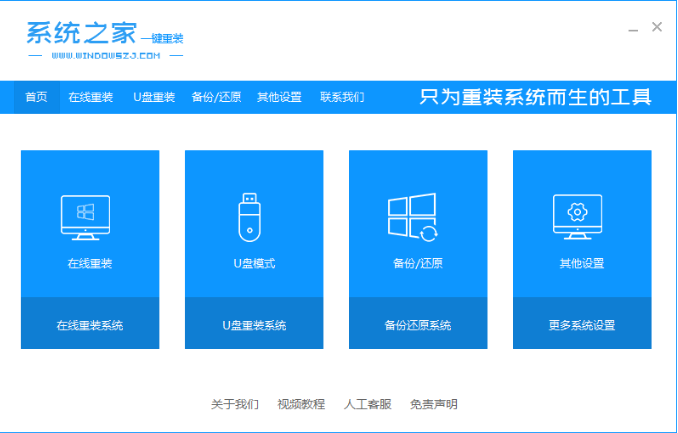This screenshot has width=678, height=433.
Task: Click the Windows backup/restore icon
Action: click(413, 217)
